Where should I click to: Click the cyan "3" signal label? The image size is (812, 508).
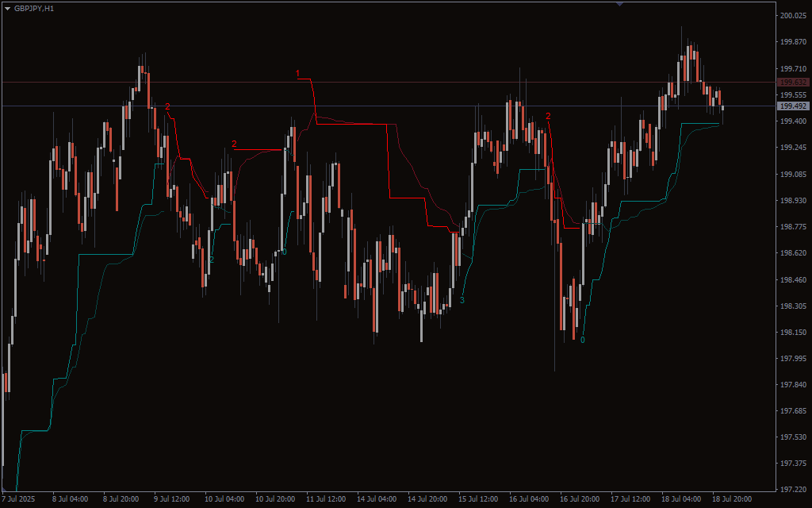(x=462, y=300)
